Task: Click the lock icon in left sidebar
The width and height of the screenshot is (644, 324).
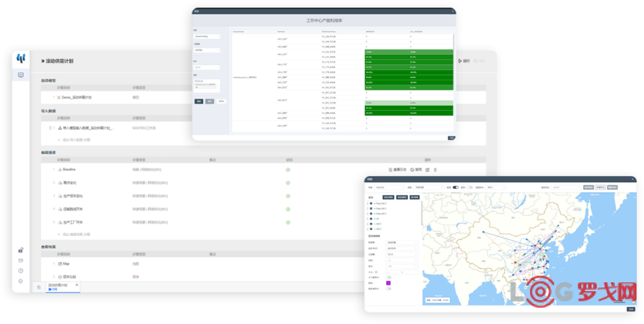Action: point(21,250)
